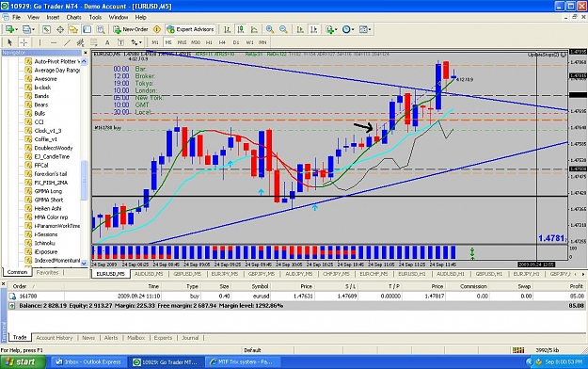588x369 pixels.
Task: Sort terminal by Profit column
Action: pos(576,286)
